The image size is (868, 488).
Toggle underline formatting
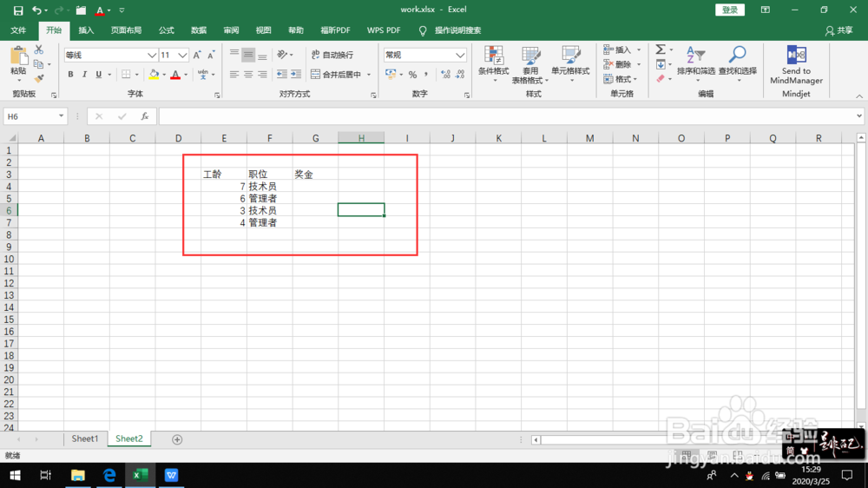tap(99, 74)
